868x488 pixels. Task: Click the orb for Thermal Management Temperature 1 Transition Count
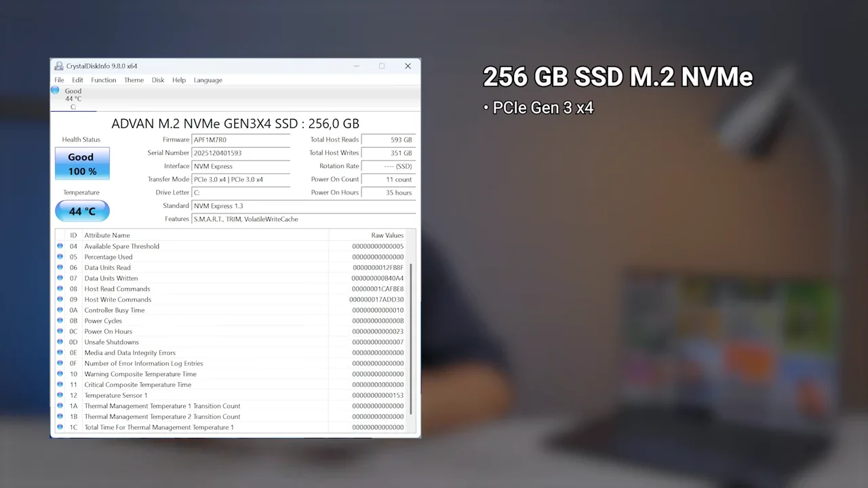tap(60, 406)
